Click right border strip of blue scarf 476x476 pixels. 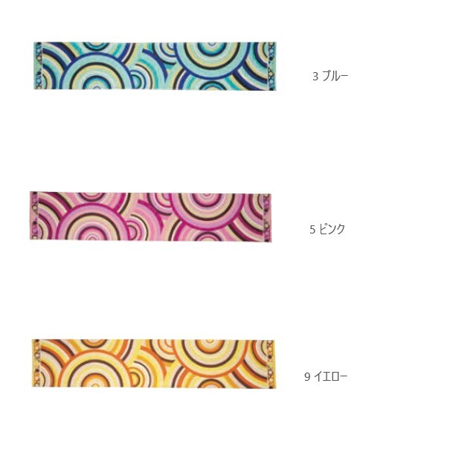[271, 66]
